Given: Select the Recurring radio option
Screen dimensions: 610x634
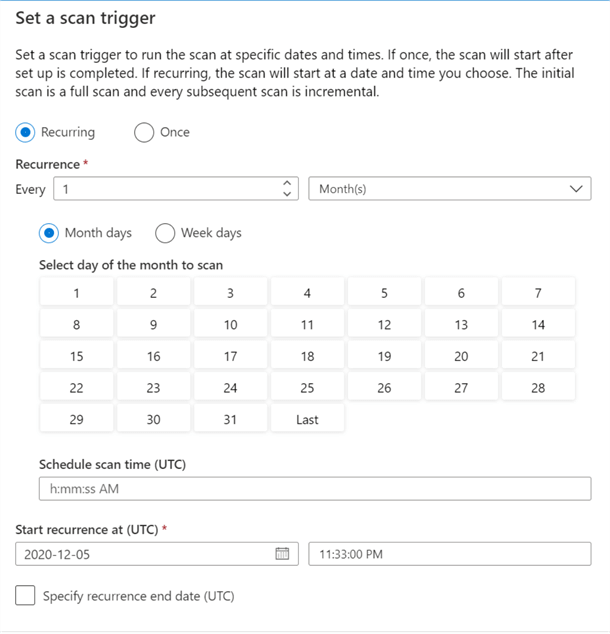Looking at the screenshot, I should (x=26, y=132).
